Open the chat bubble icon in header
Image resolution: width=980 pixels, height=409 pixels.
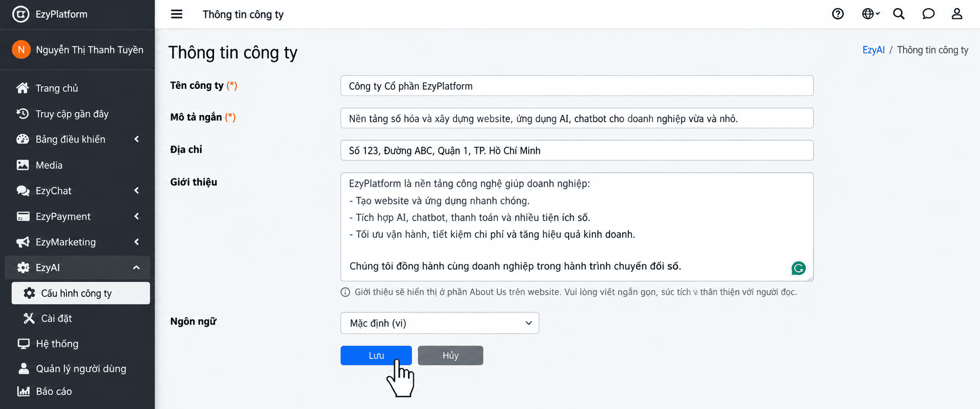click(x=928, y=14)
